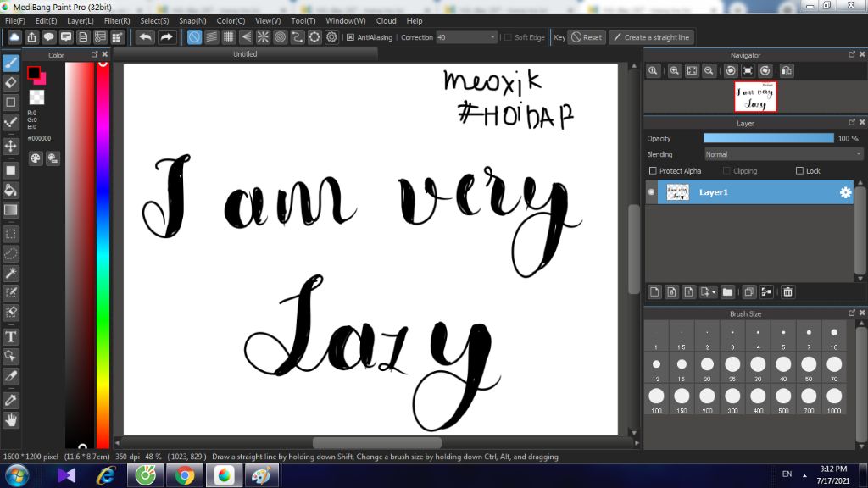Open the File menu
The height and width of the screenshot is (488, 868).
(15, 20)
